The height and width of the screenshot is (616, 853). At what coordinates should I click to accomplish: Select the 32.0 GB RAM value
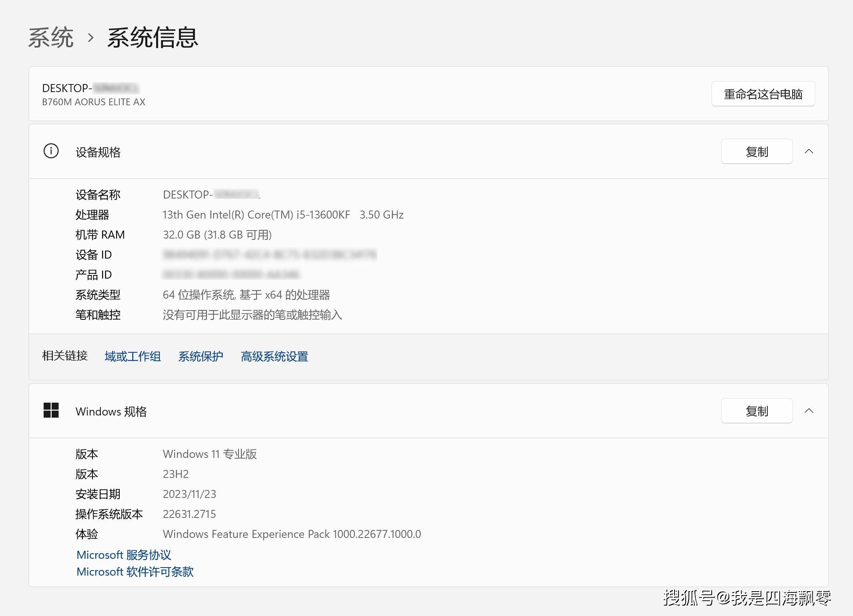pos(217,235)
